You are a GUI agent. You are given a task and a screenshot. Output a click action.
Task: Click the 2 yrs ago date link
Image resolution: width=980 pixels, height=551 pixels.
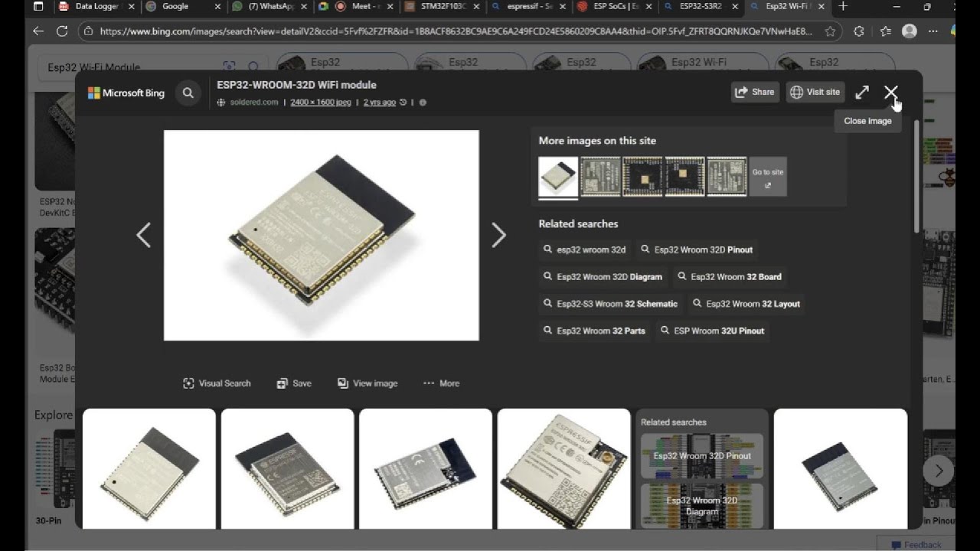click(380, 102)
